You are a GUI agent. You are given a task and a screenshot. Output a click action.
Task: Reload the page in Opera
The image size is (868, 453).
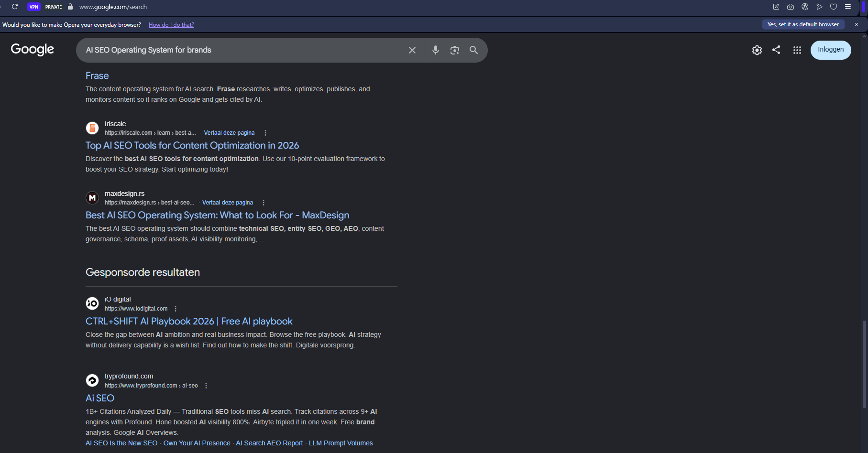[x=15, y=7]
